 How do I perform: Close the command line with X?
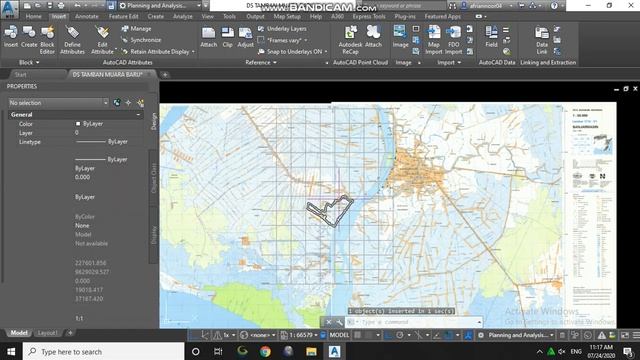(329, 322)
